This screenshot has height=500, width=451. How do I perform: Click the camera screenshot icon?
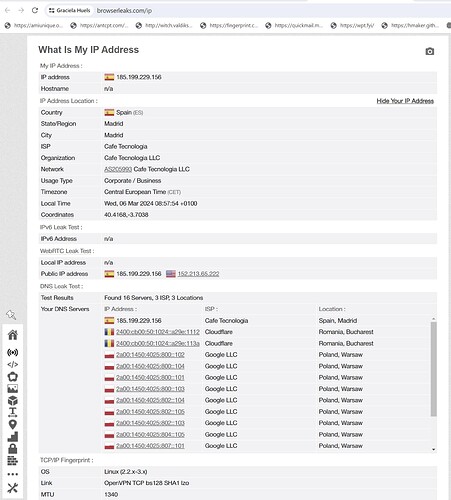[429, 51]
